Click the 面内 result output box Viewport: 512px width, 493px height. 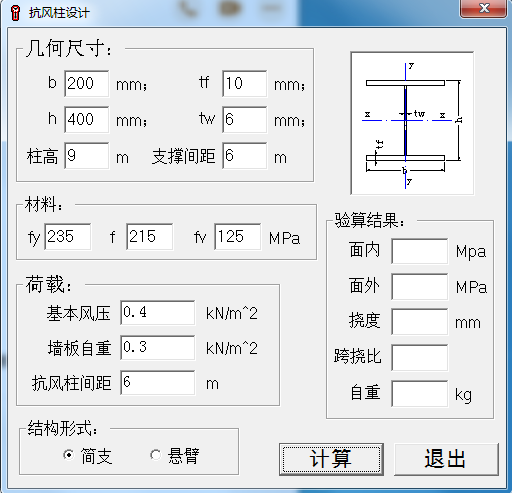(420, 251)
